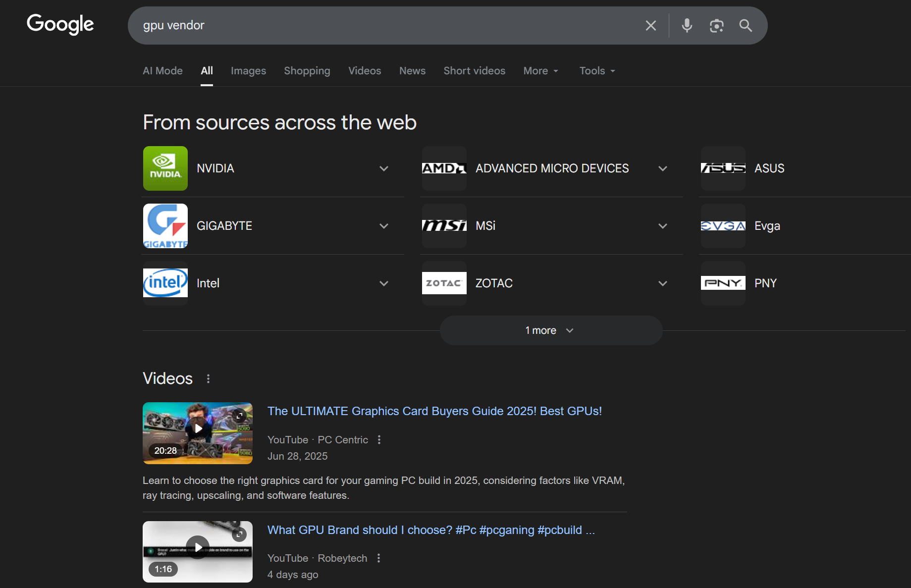Screen dimensions: 911x588
Task: Expand the GIGABYTE entry chevron
Action: pyautogui.click(x=384, y=226)
